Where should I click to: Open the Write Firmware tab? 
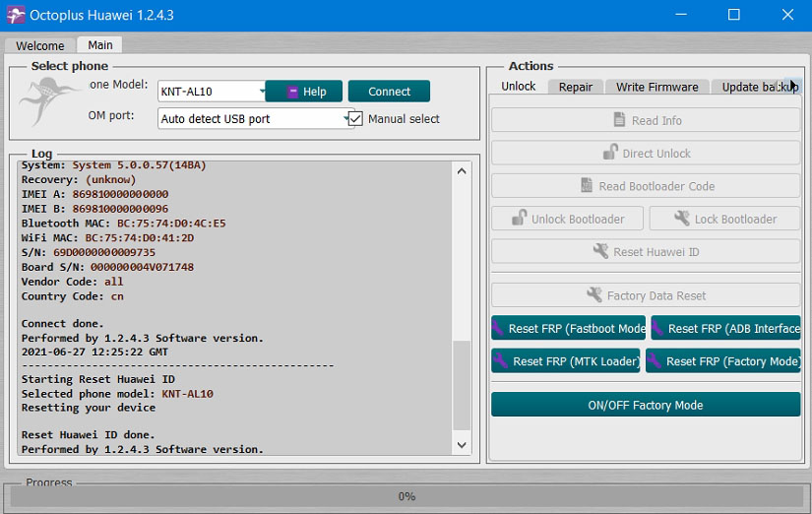(x=656, y=87)
